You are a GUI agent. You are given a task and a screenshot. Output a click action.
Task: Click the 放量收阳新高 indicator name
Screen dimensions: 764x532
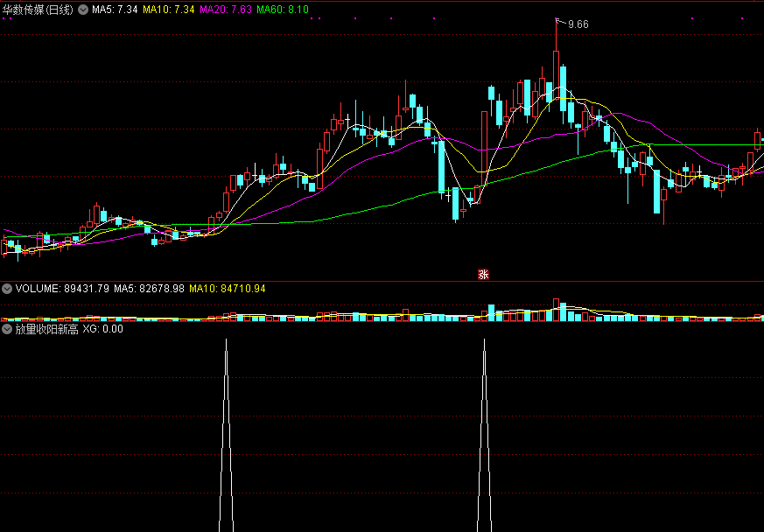[x=46, y=329]
